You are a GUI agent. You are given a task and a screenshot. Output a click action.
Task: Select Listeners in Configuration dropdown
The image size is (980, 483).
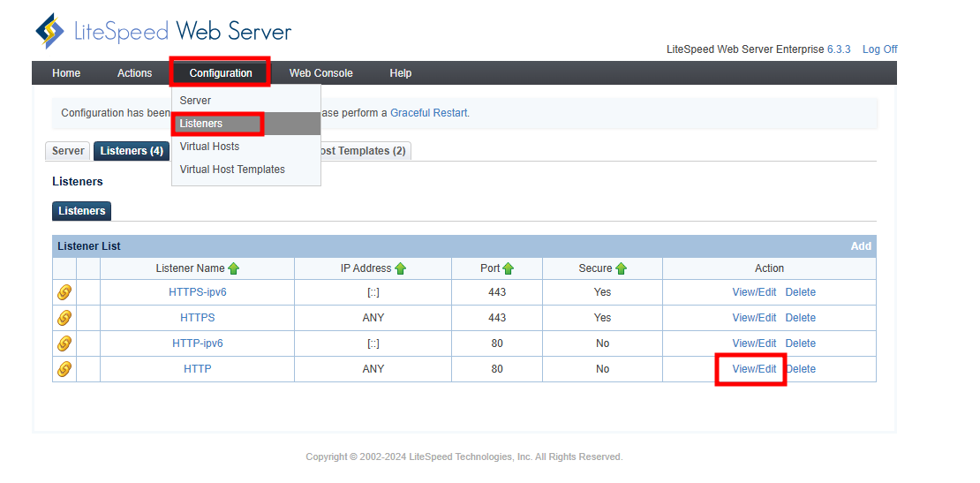click(246, 124)
